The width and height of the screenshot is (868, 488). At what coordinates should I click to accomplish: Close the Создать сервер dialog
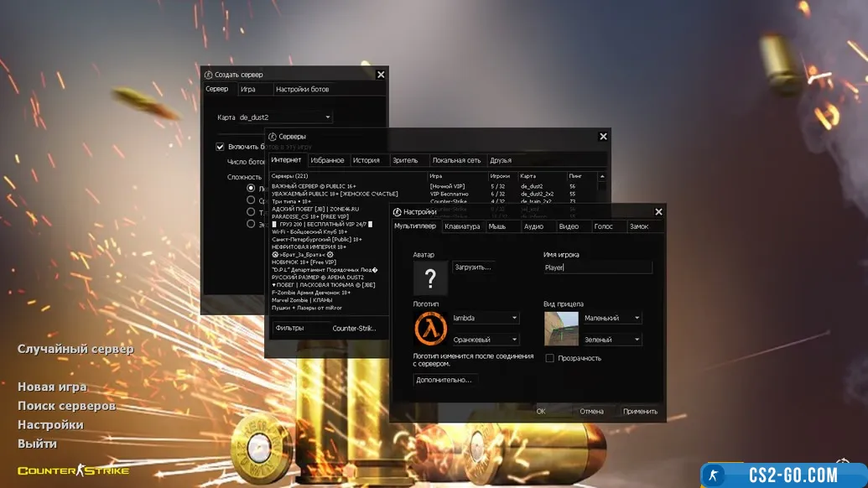(380, 75)
